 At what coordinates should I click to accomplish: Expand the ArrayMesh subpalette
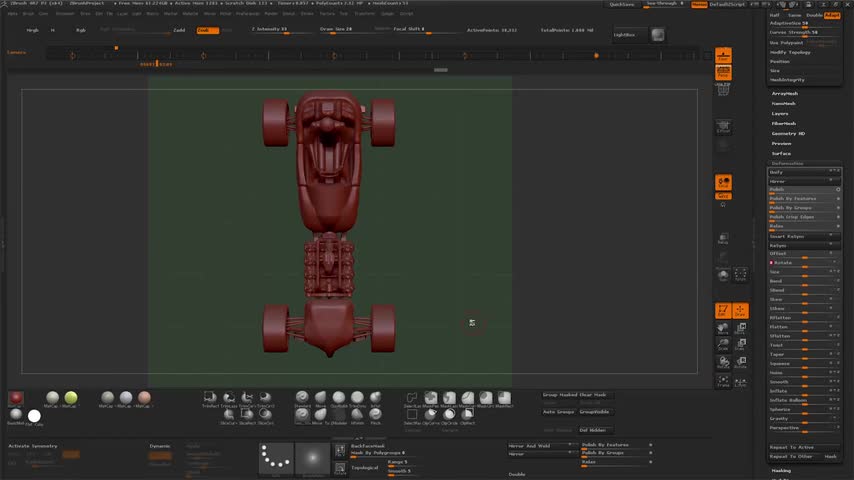[783, 93]
